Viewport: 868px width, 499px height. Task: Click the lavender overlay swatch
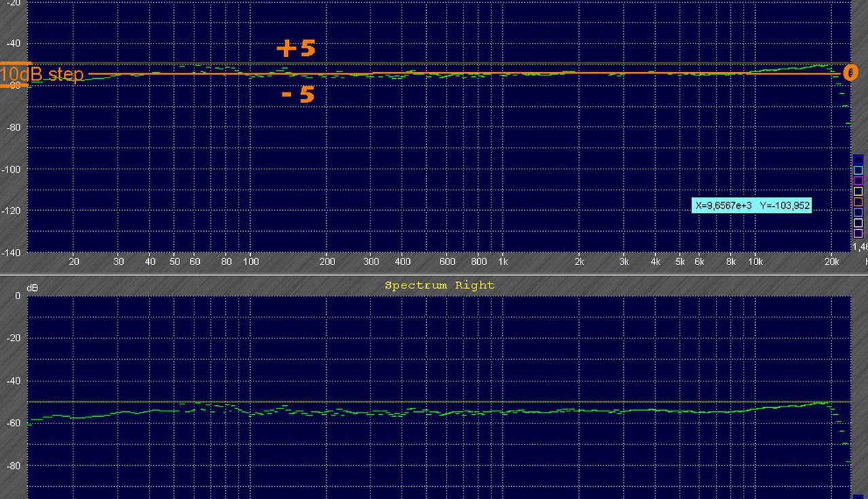(858, 212)
